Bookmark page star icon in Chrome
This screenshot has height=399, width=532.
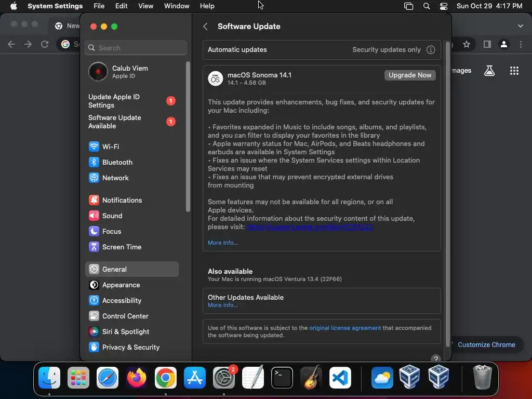(x=467, y=44)
